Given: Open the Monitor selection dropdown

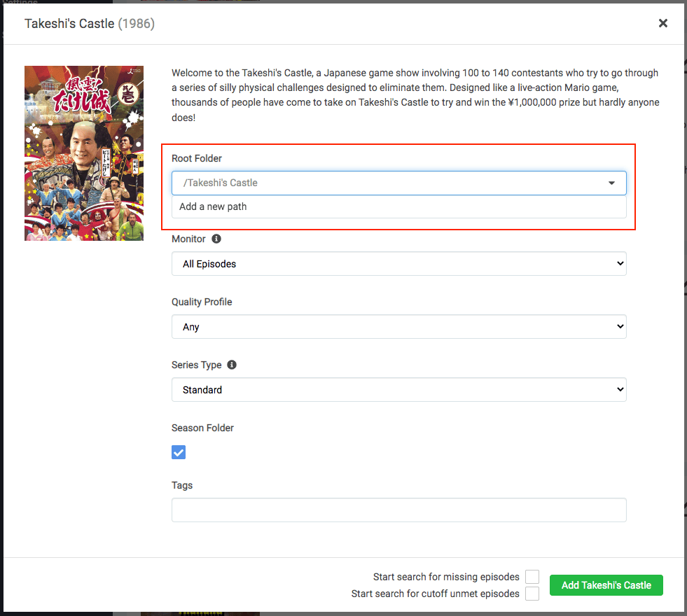Looking at the screenshot, I should click(x=398, y=263).
